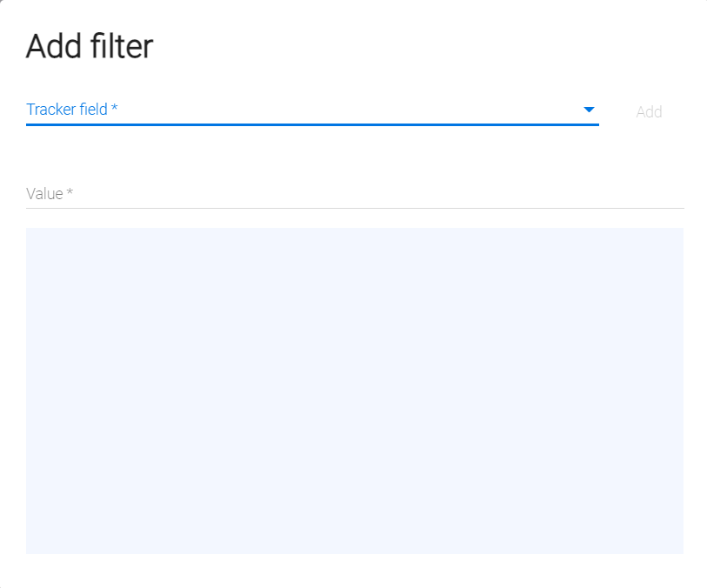Click the Tracker field dropdown arrow
Viewport: 707px width, 588px height.
coord(589,110)
